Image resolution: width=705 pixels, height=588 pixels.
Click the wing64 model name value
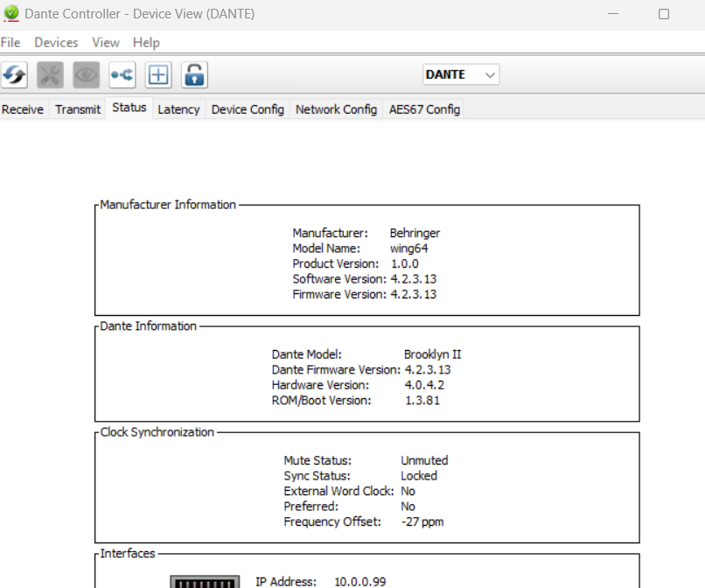pyautogui.click(x=408, y=248)
